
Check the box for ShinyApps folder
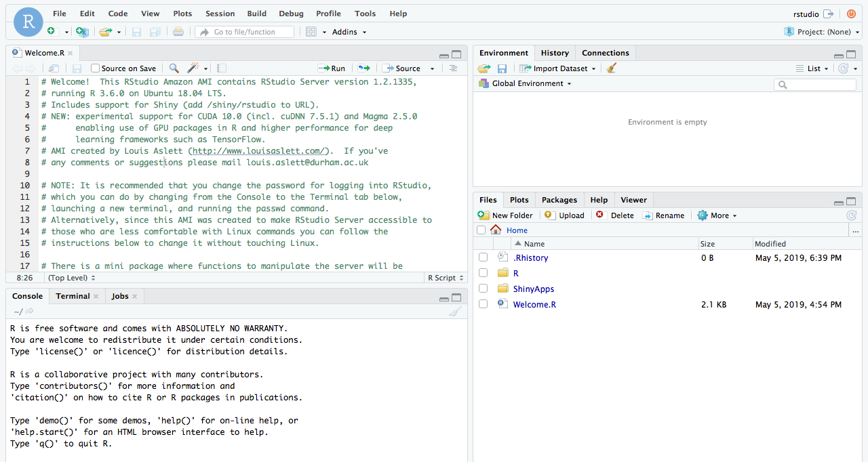483,289
